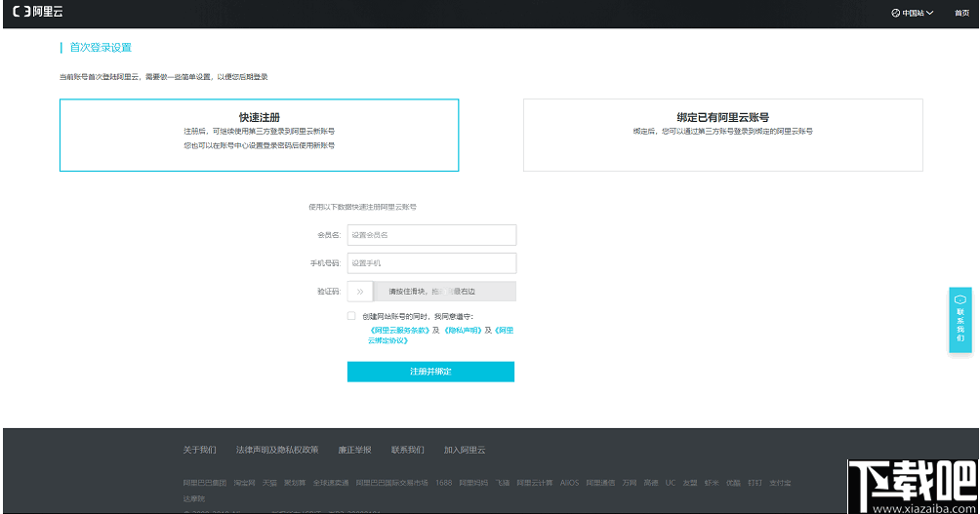Open 关于我们 in the footer
The height and width of the screenshot is (514, 980).
point(199,450)
